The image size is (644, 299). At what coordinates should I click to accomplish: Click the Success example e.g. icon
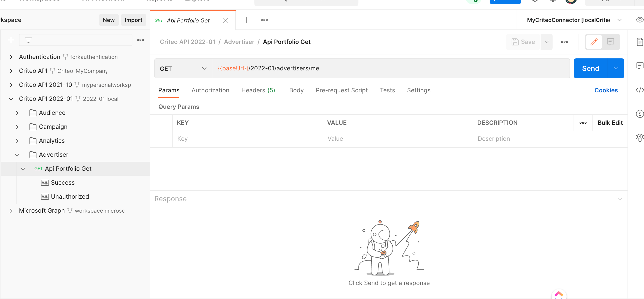pyautogui.click(x=45, y=183)
